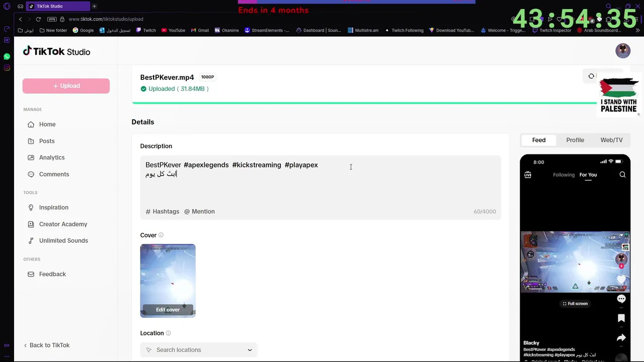
Task: Open Comments in the sidebar
Action: coord(54,174)
